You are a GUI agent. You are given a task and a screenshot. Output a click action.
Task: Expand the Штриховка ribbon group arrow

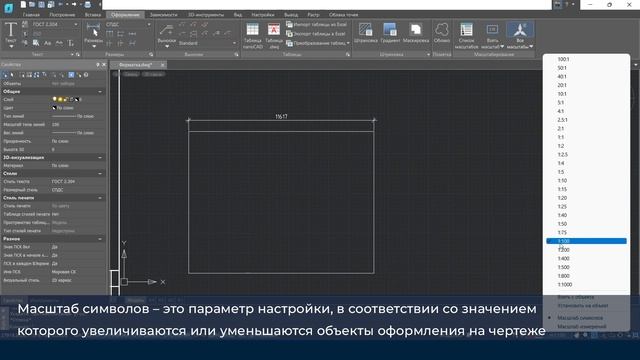click(428, 54)
